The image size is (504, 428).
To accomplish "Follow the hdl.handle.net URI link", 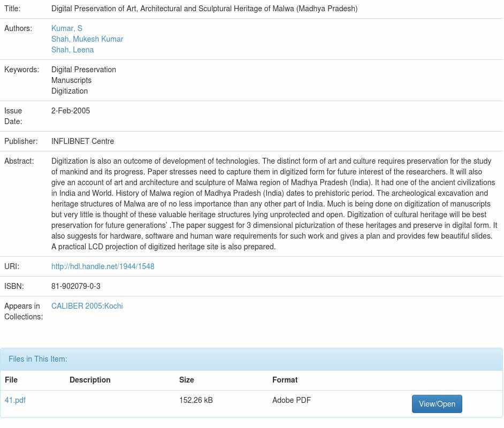I will click(x=103, y=266).
